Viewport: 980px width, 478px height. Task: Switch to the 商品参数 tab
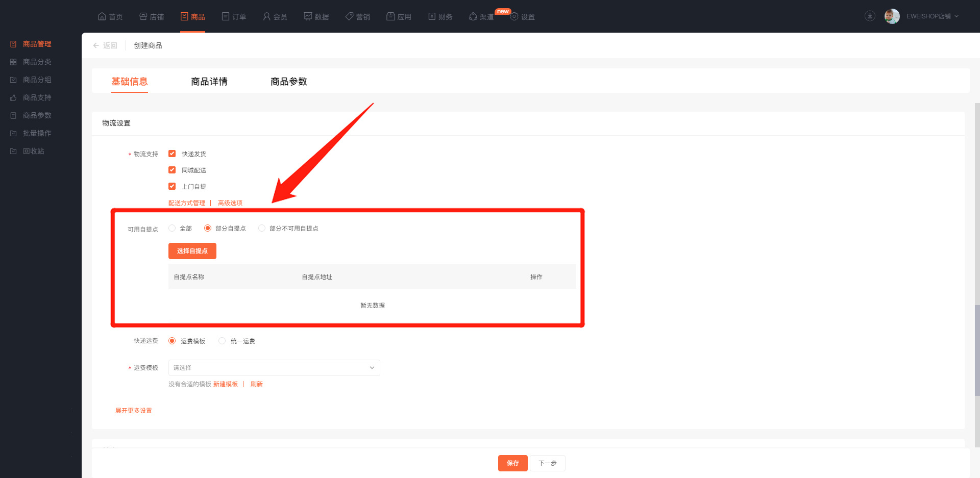pyautogui.click(x=289, y=82)
